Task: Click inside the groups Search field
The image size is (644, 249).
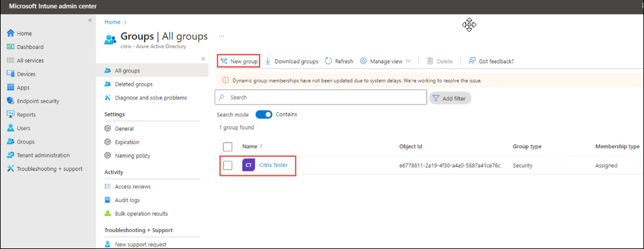Action: click(x=321, y=98)
